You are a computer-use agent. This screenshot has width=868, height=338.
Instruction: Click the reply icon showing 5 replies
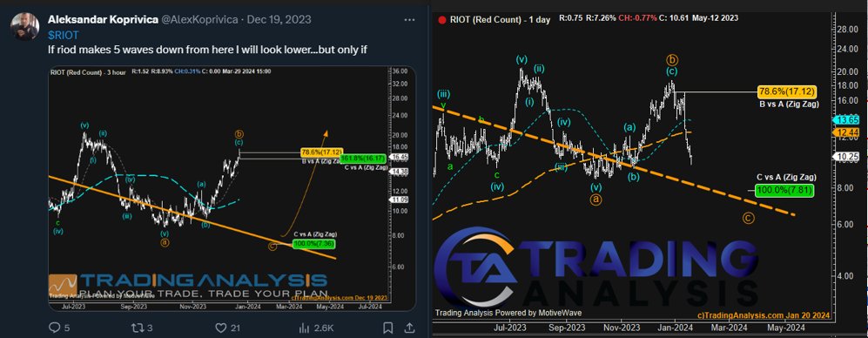pos(55,328)
